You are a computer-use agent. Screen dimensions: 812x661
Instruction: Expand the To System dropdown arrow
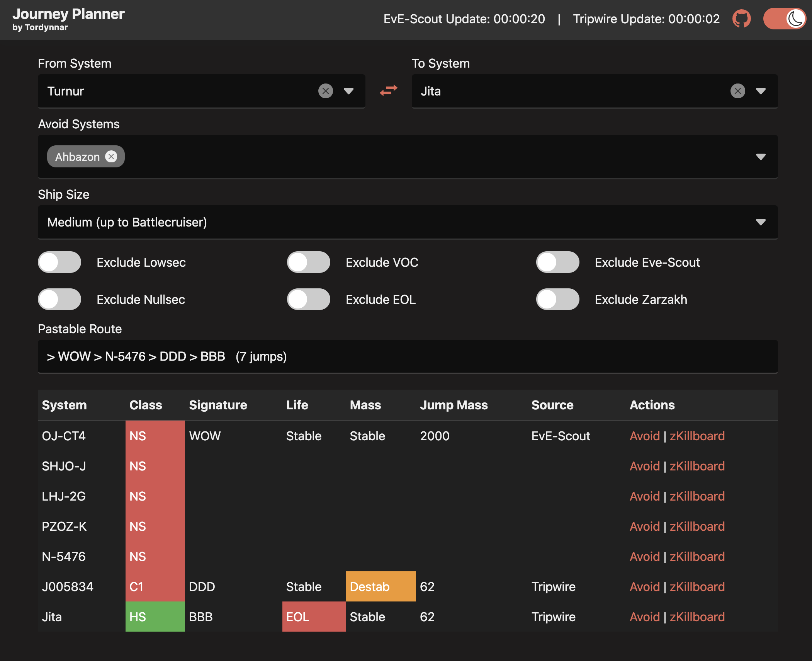[x=761, y=91]
